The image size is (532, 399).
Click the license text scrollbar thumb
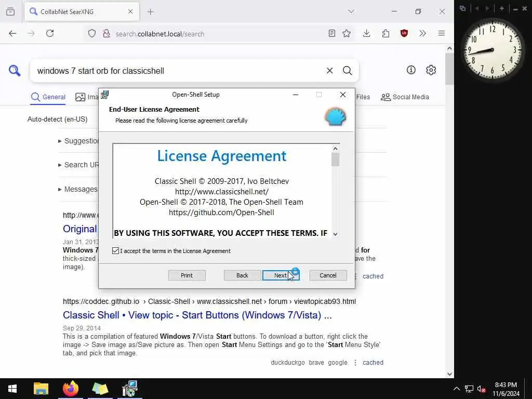[335, 159]
